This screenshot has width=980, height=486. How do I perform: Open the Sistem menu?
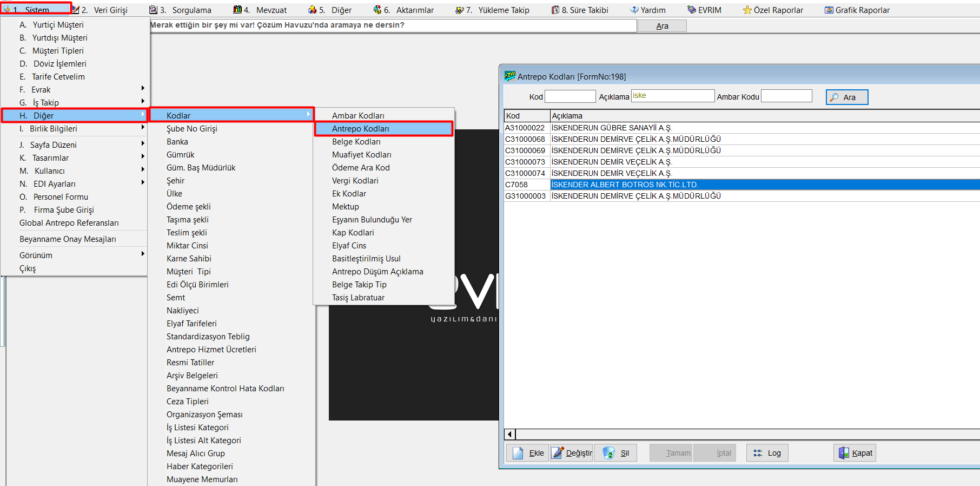tap(36, 10)
